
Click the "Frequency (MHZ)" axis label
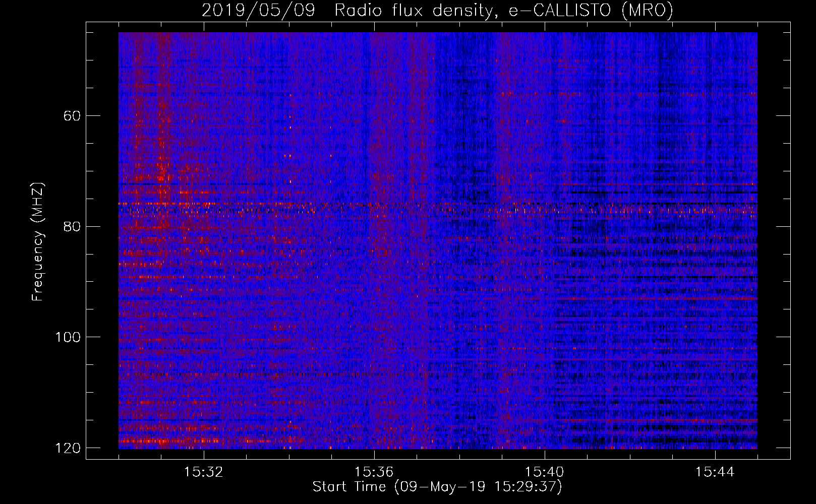38,242
